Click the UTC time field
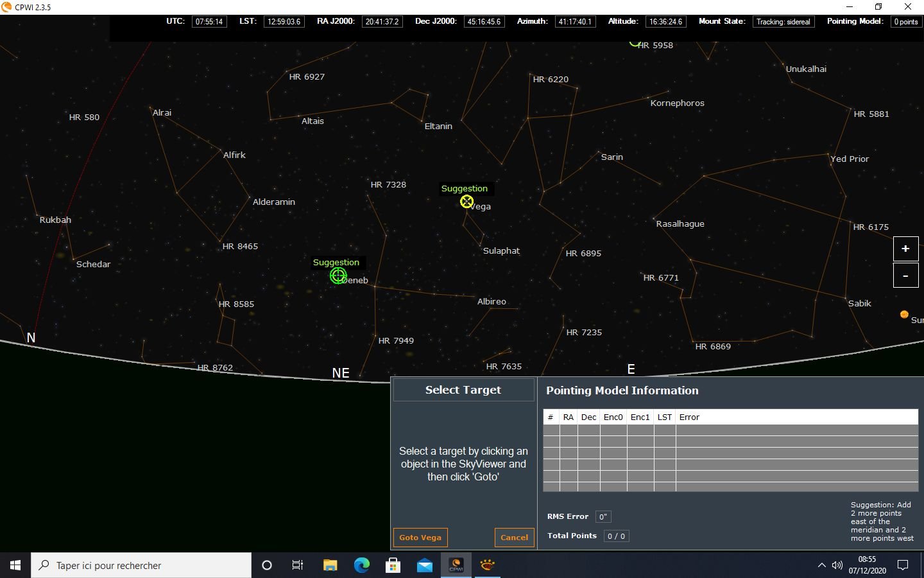Screen dimensions: 924x578 [x=209, y=22]
